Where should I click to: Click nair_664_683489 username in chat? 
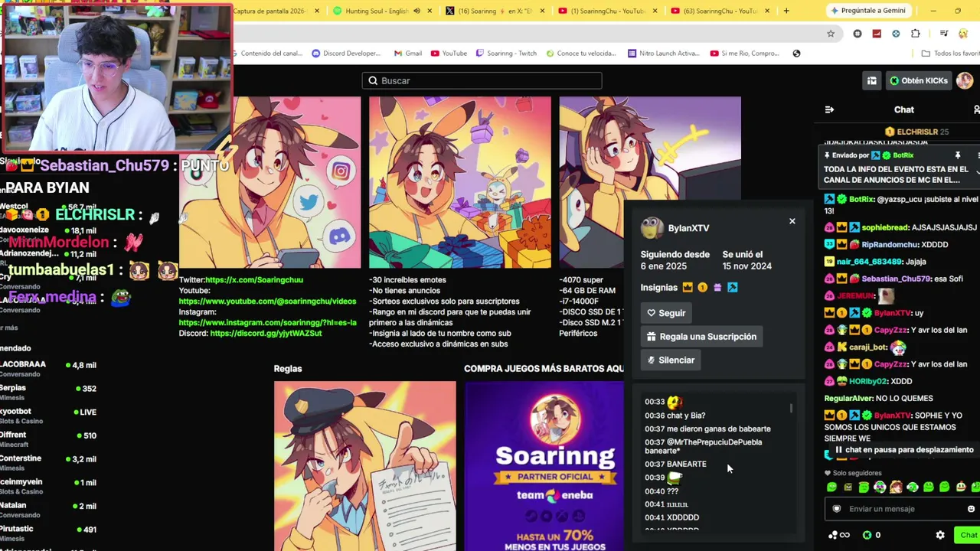click(x=869, y=262)
